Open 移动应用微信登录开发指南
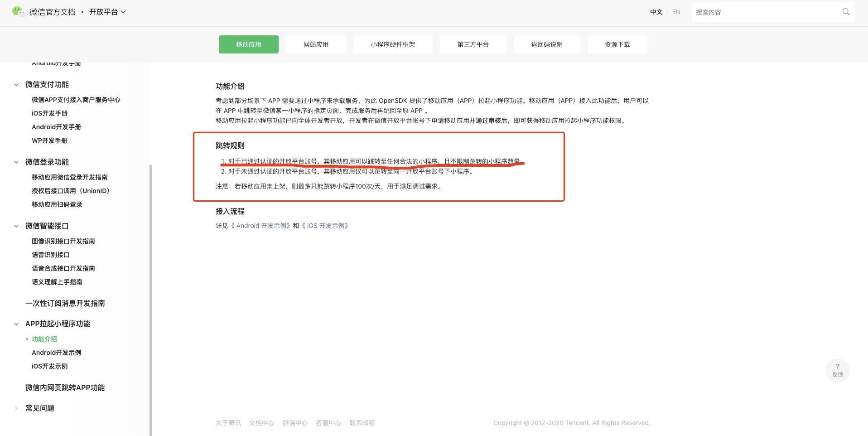 click(x=70, y=177)
